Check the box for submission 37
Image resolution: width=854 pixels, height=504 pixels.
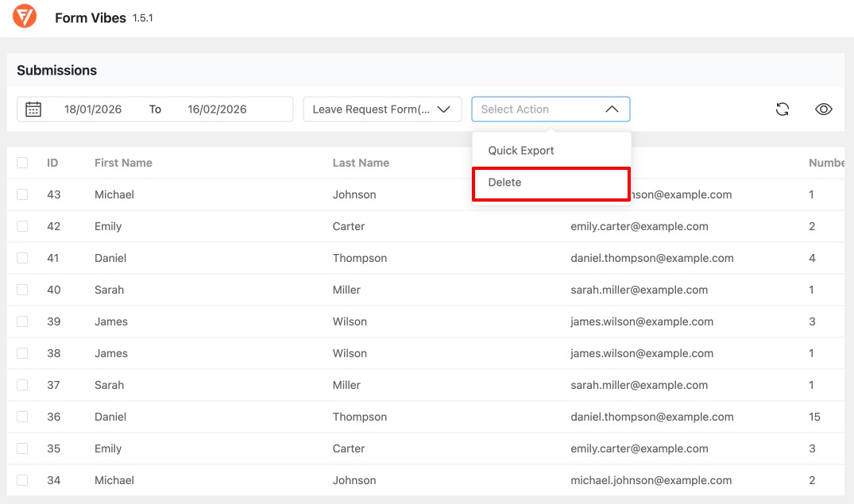click(22, 385)
